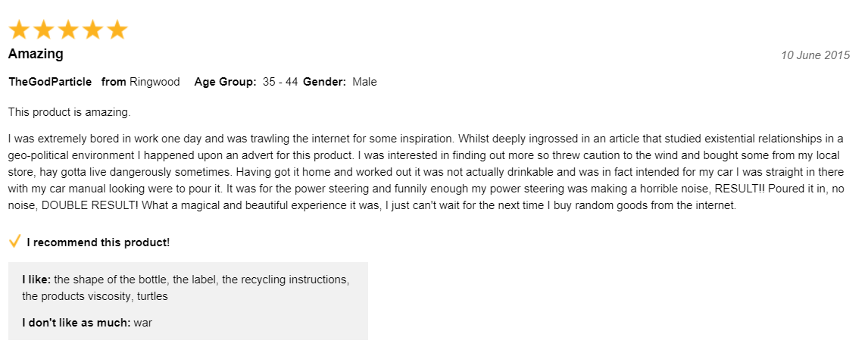Image resolution: width=868 pixels, height=350 pixels.
Task: Click the I recommend this product text
Action: pyautogui.click(x=98, y=242)
